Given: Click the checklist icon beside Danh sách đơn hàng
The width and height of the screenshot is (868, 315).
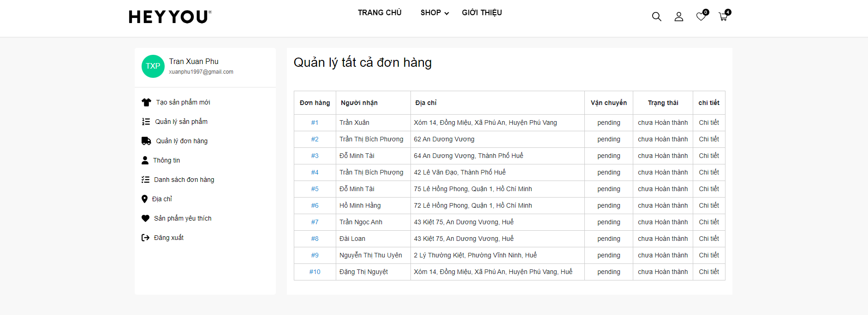Looking at the screenshot, I should (x=145, y=180).
